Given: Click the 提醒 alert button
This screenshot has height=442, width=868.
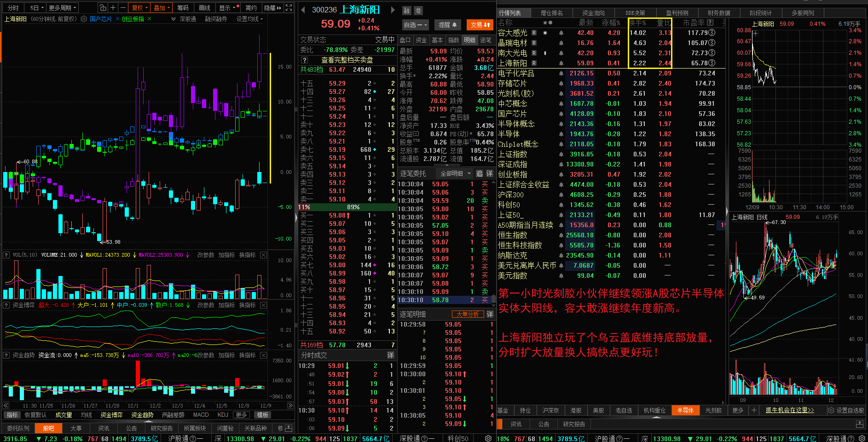Looking at the screenshot, I should click(x=447, y=25).
